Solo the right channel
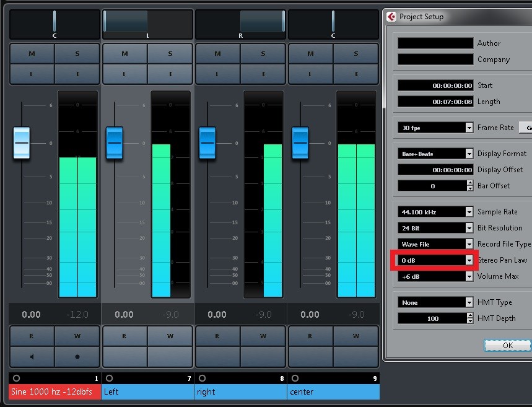The width and height of the screenshot is (532, 407). pos(263,54)
